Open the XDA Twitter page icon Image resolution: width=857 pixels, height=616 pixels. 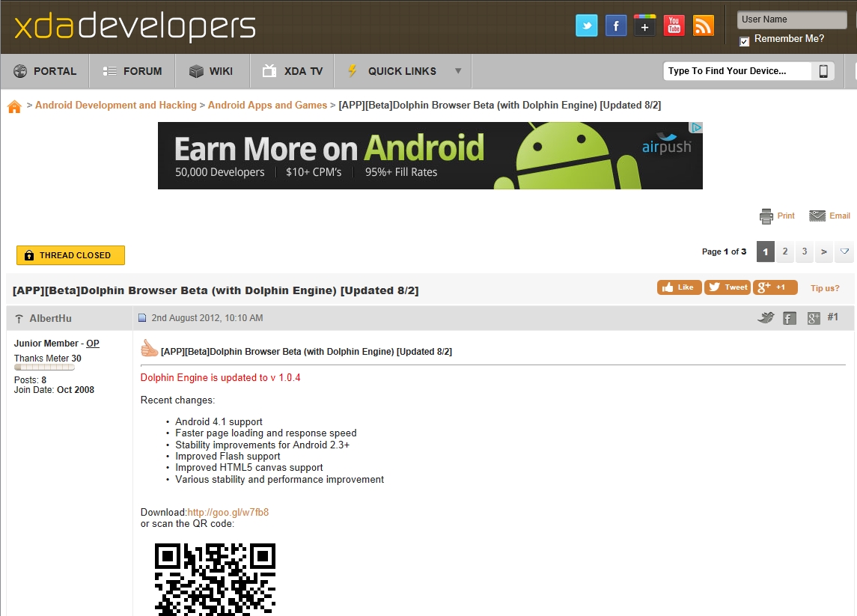pyautogui.click(x=587, y=25)
